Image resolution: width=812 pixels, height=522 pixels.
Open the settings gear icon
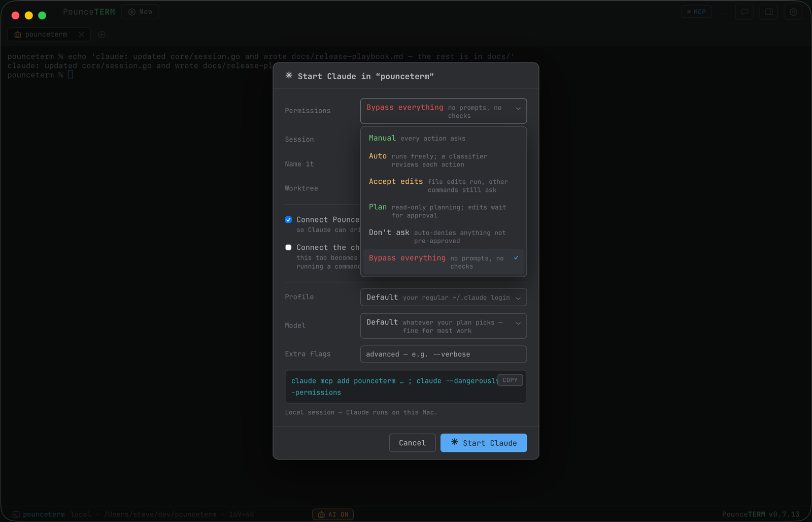click(x=793, y=12)
